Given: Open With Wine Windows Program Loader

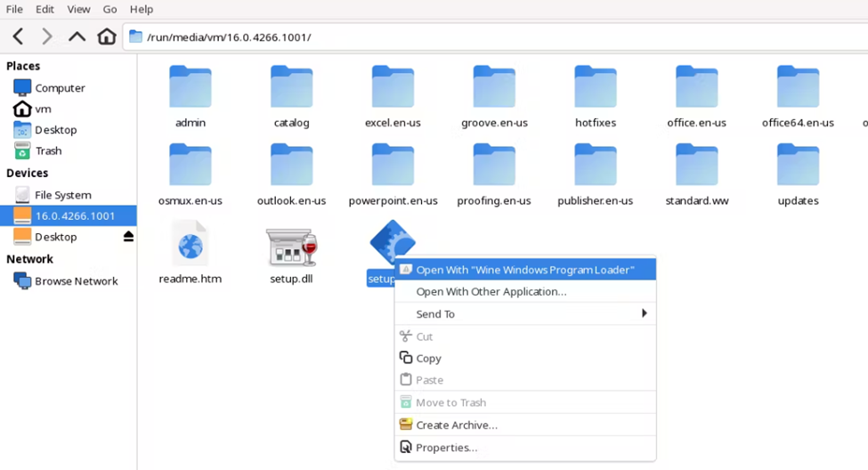Looking at the screenshot, I should [525, 270].
